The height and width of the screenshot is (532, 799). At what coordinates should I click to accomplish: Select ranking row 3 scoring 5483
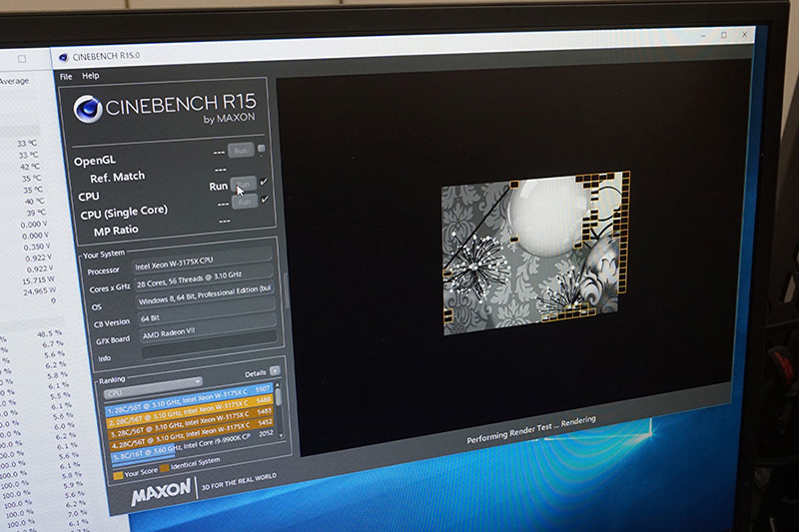[x=192, y=422]
